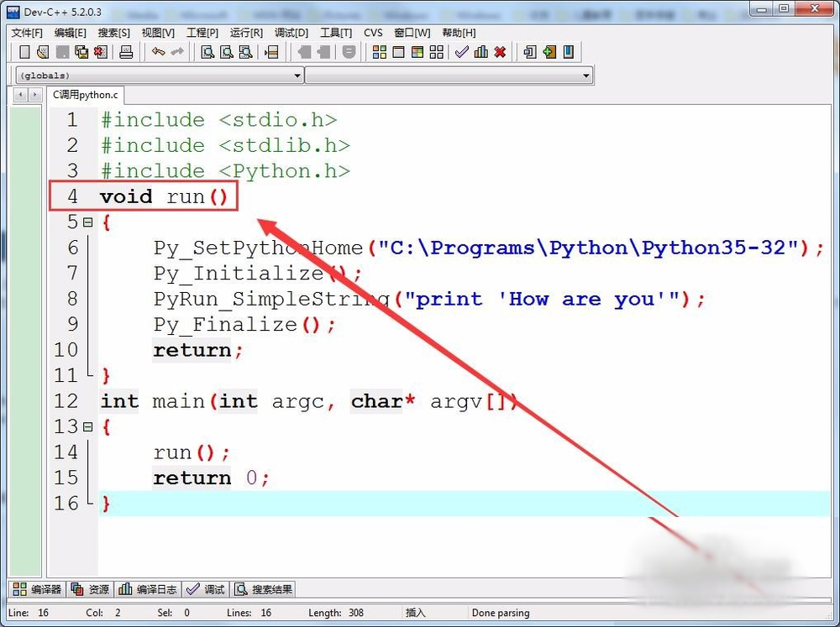Click the Profile bar chart toolbar icon

(481, 52)
